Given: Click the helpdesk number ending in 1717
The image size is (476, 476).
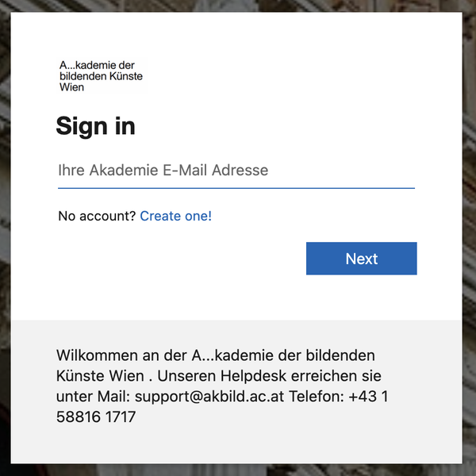Looking at the screenshot, I should tap(97, 416).
